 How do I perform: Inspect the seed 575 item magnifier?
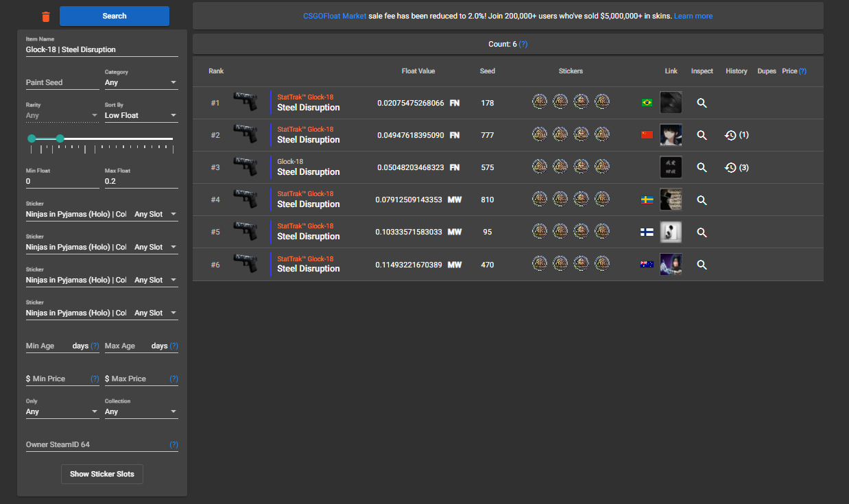[702, 167]
